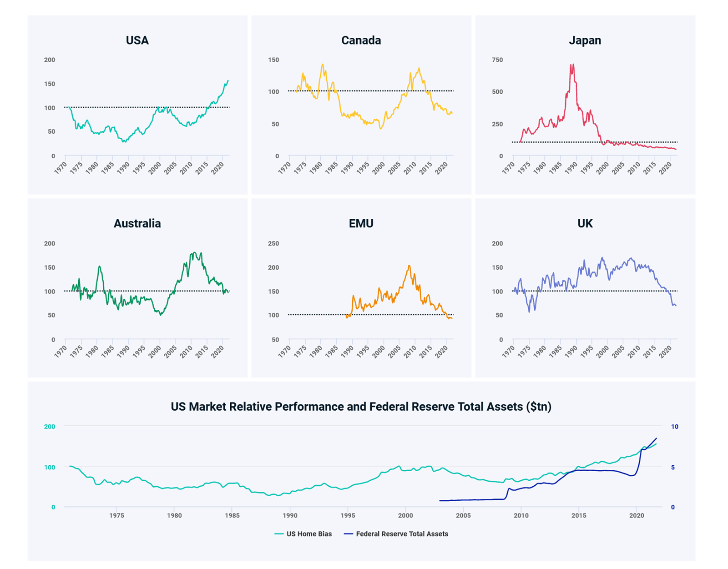Click the blue 10 right-axis label, bottom chart
Image resolution: width=728 pixels, height=569 pixels.
tap(675, 427)
